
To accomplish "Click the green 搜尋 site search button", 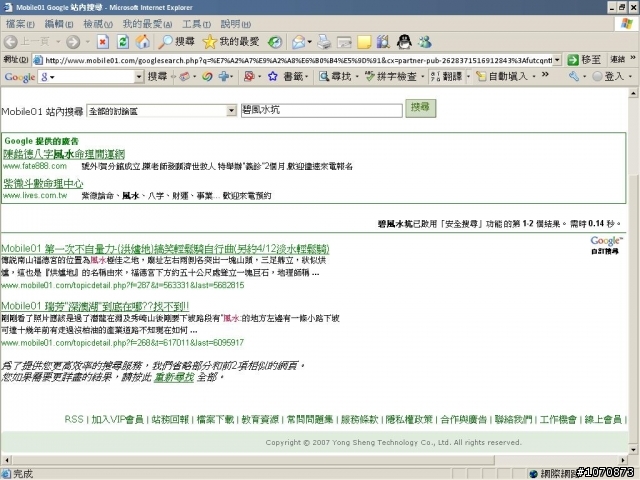I will click(420, 108).
